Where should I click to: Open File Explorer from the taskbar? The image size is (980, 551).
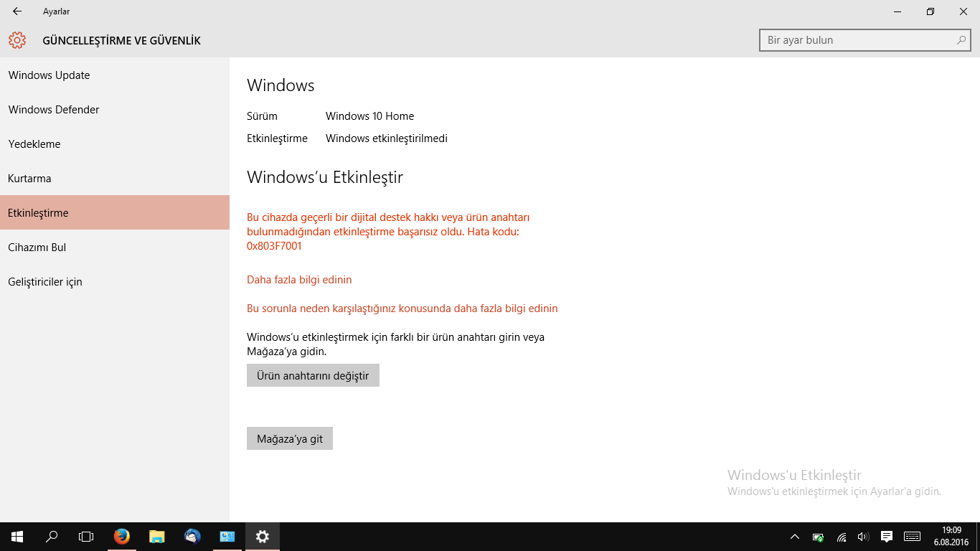[x=157, y=537]
